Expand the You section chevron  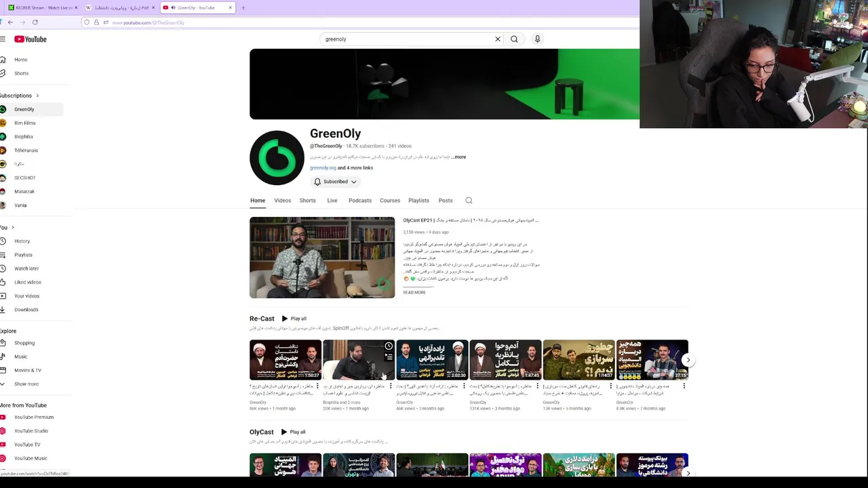(12, 228)
